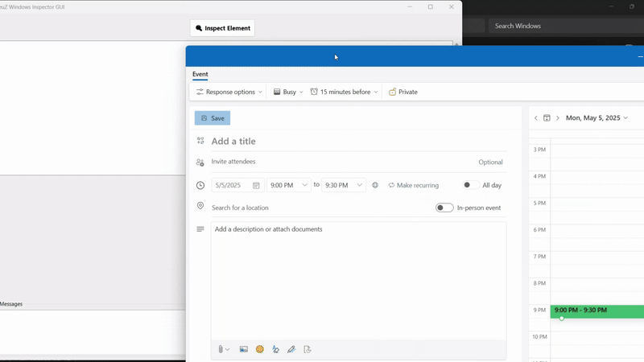Insert a picture into the description
This screenshot has height=362, width=644.
click(x=244, y=349)
